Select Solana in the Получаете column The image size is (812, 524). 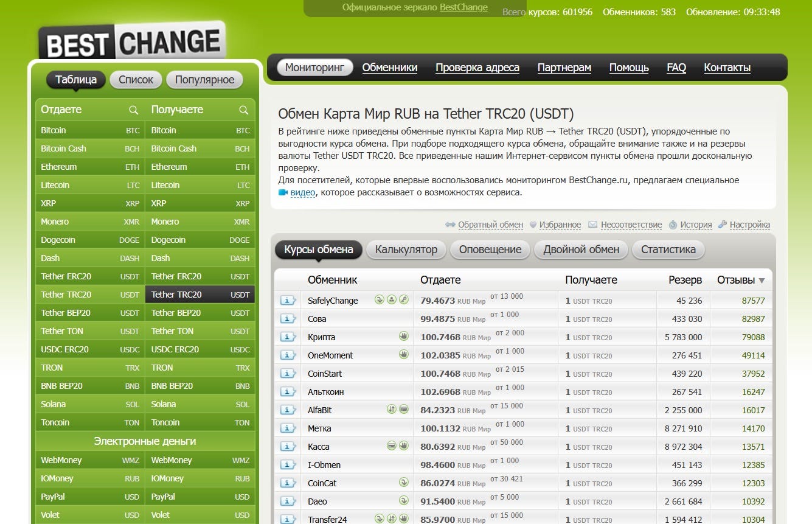point(200,404)
